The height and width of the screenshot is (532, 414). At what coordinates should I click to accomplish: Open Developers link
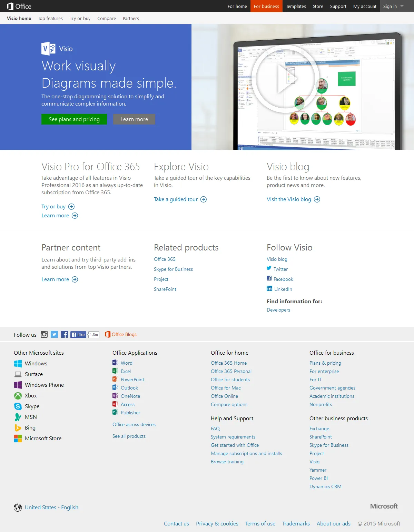[278, 310]
